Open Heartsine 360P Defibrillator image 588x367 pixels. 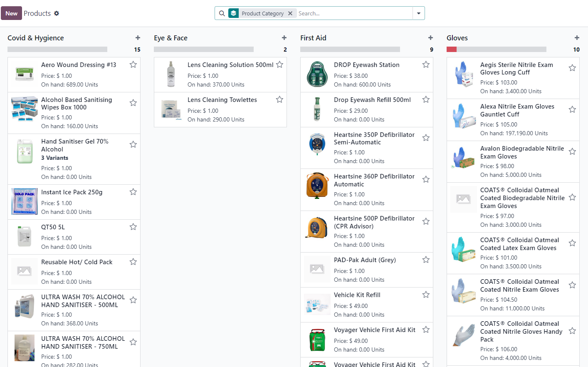point(317,186)
